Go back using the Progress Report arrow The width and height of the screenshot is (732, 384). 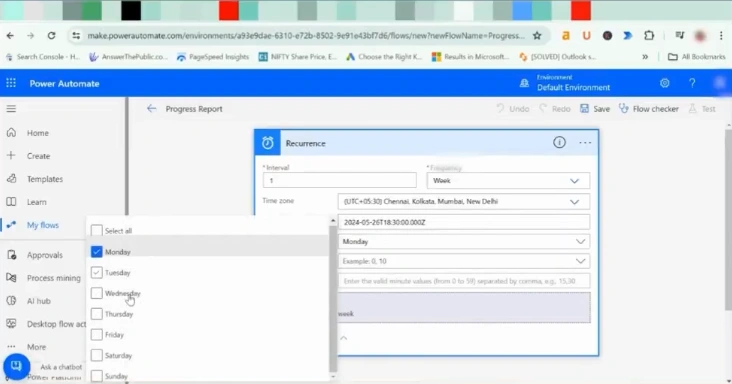click(x=151, y=109)
